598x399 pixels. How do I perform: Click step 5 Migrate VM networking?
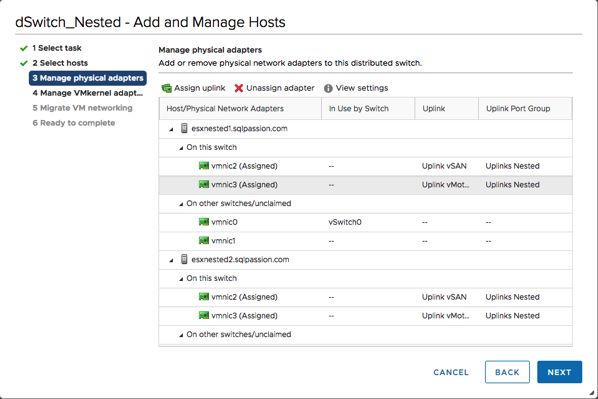(82, 108)
